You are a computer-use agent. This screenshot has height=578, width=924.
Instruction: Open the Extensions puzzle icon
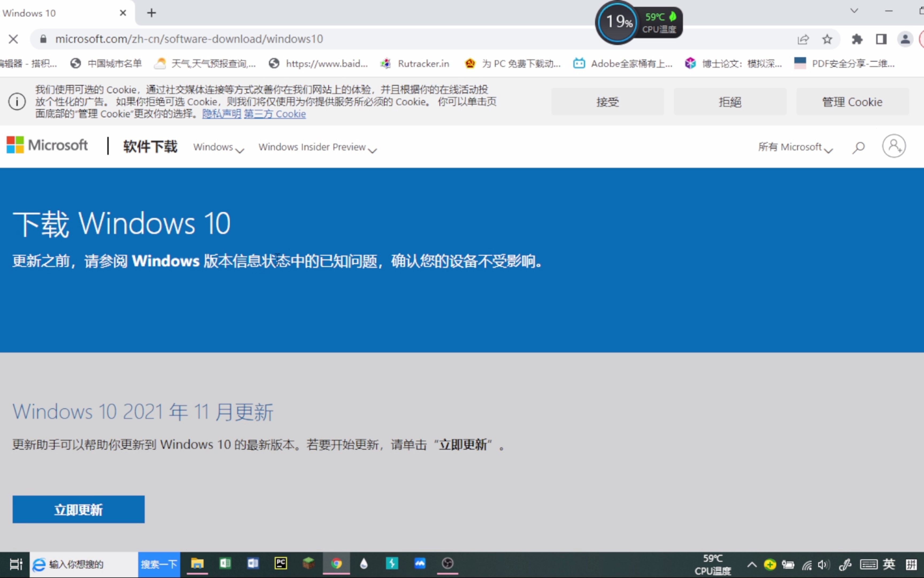[857, 39]
